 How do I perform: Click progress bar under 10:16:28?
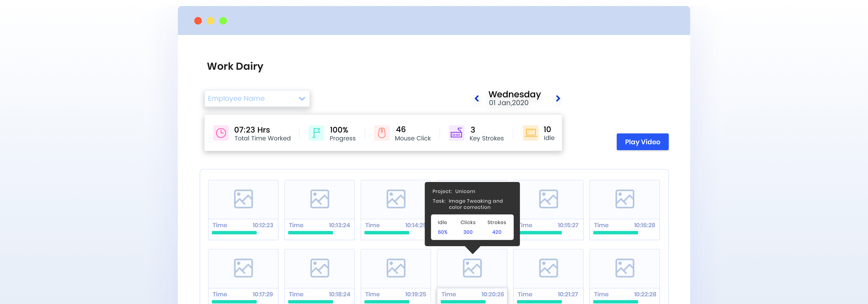pos(616,233)
